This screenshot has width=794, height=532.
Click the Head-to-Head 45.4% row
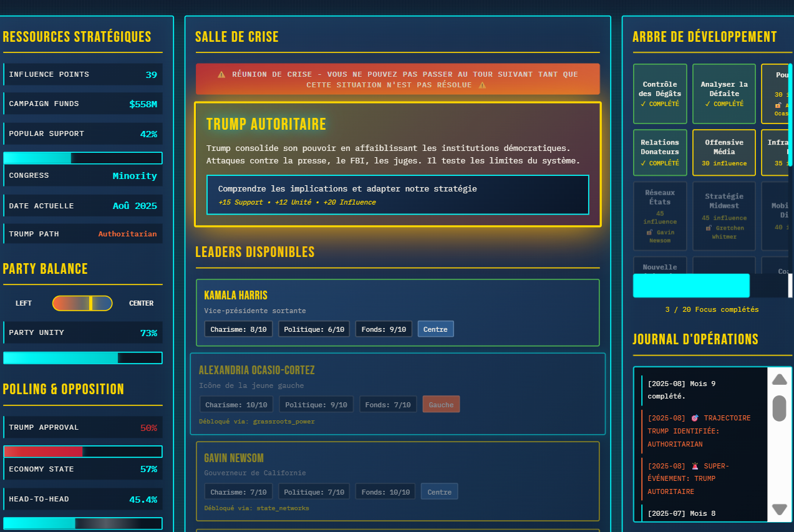tap(83, 499)
